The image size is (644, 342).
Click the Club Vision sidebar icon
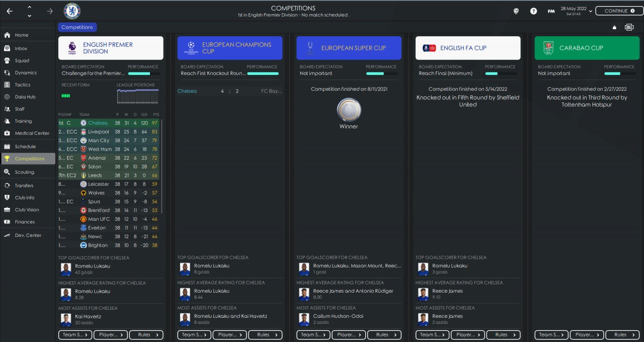7,210
